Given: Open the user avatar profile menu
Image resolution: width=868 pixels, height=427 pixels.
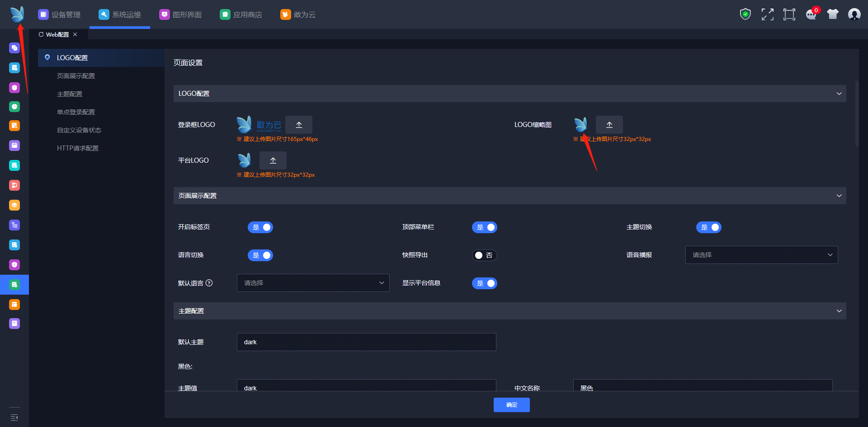Looking at the screenshot, I should tap(854, 14).
